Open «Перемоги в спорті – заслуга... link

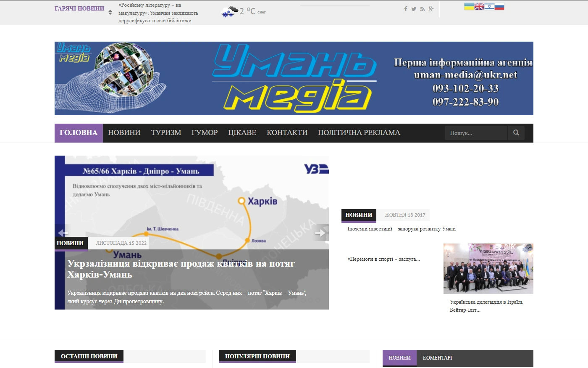point(383,259)
